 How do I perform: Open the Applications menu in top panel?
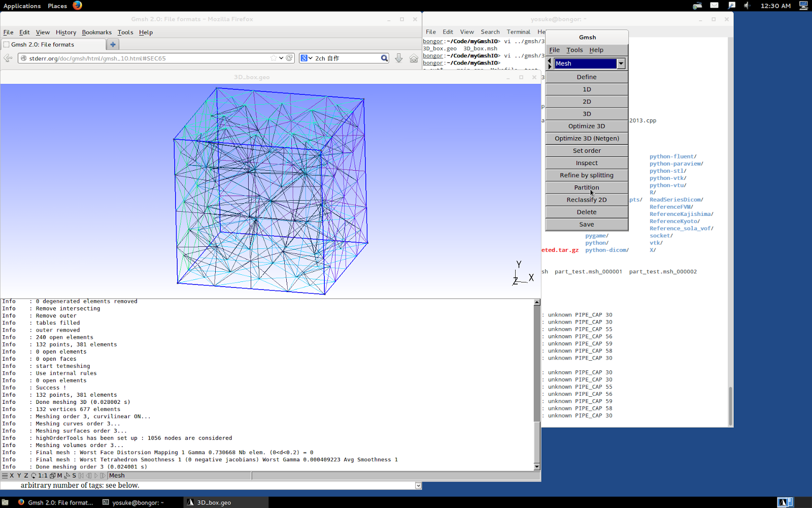pos(22,6)
